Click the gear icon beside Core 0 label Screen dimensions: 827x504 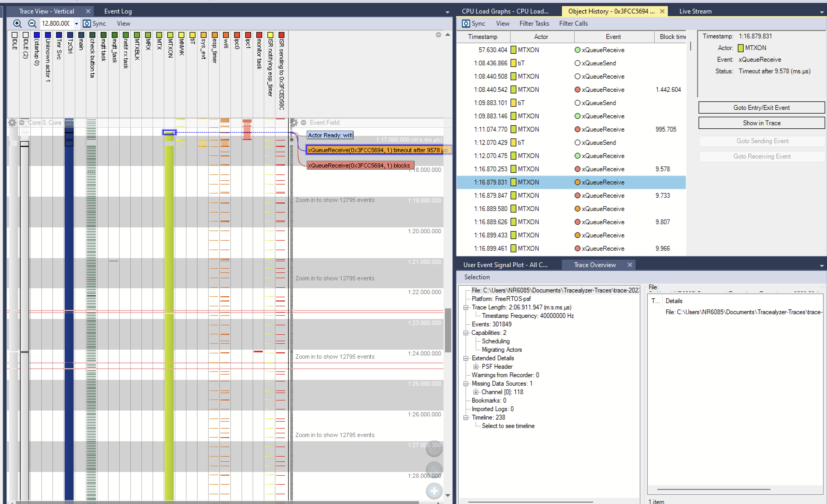(12, 123)
